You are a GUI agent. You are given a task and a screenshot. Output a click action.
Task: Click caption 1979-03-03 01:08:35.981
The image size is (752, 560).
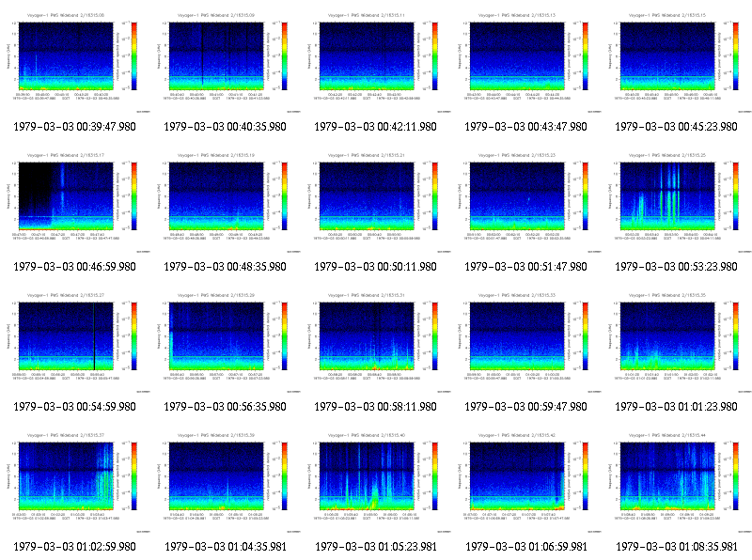tap(677, 547)
